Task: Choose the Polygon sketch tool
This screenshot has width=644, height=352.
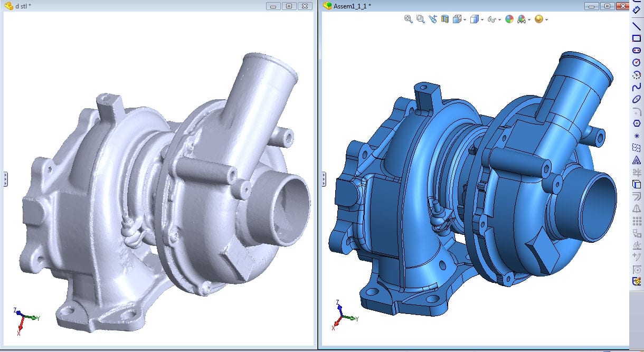Action: point(637,123)
